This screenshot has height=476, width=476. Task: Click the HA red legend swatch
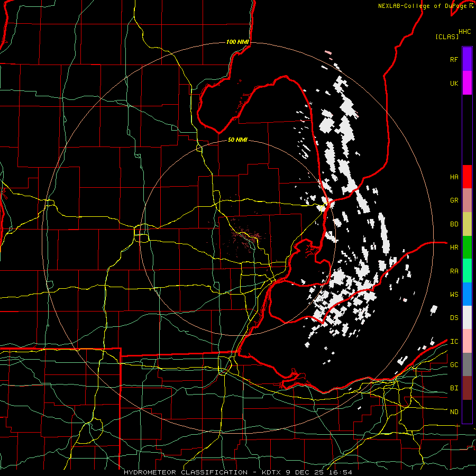click(x=467, y=177)
